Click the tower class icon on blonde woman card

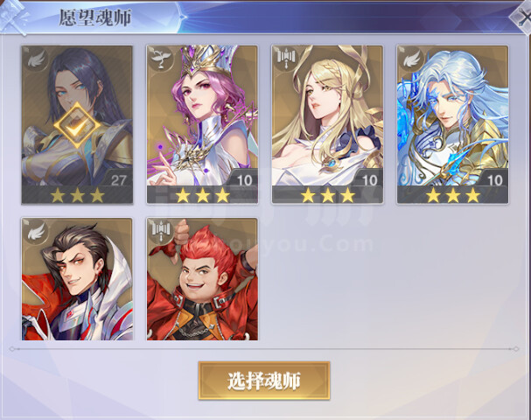286,59
